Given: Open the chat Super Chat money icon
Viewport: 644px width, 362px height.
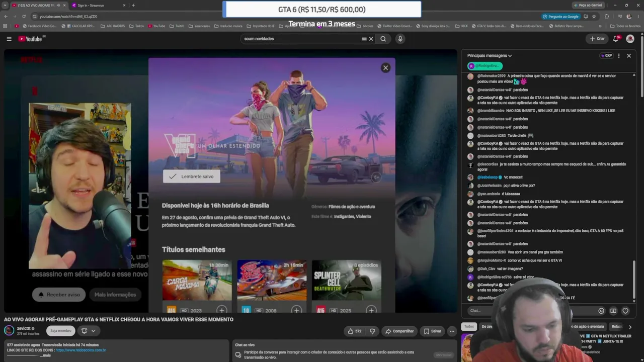Looking at the screenshot, I should tap(613, 311).
